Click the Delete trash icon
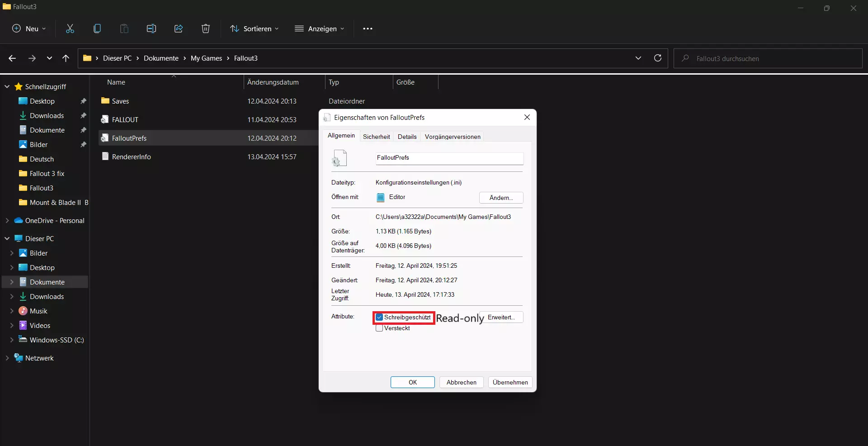Viewport: 868px width, 446px height. (206, 28)
